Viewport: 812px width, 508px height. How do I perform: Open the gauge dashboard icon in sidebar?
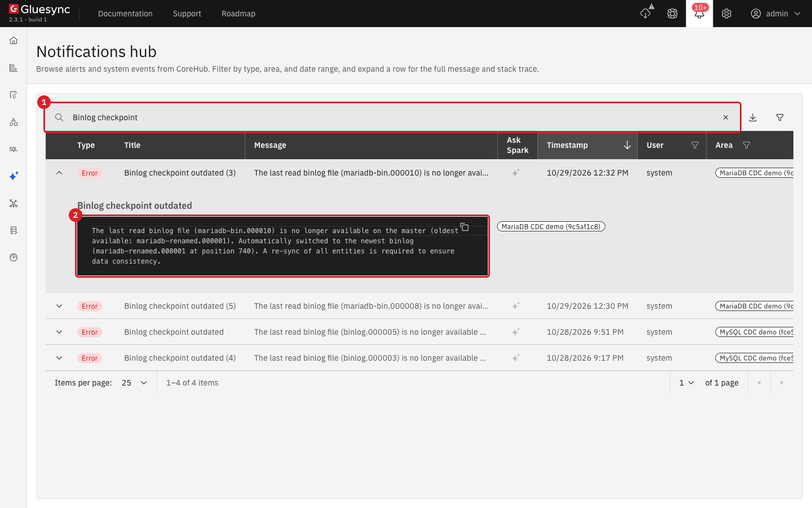point(14,257)
